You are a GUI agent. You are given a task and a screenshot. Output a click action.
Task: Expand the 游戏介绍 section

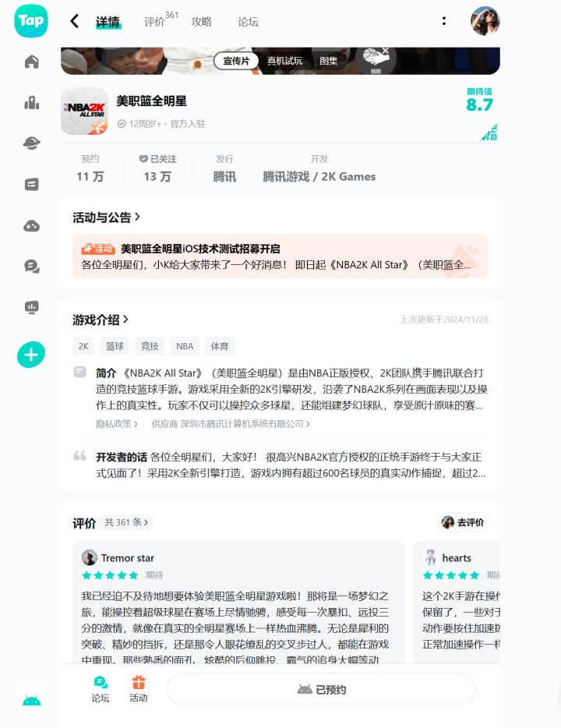pos(101,320)
